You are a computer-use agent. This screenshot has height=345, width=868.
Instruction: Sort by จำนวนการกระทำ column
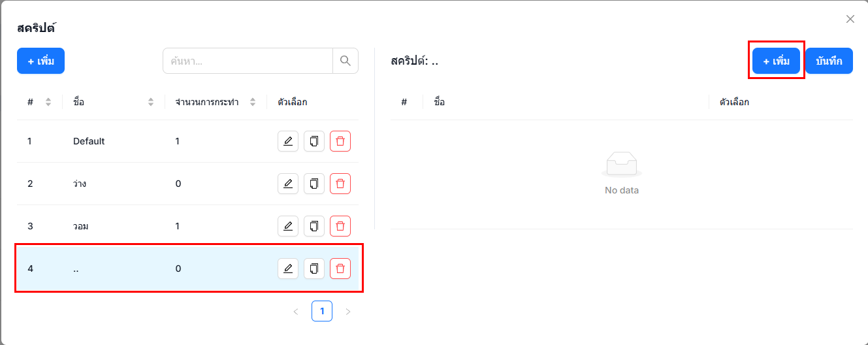[x=253, y=102]
